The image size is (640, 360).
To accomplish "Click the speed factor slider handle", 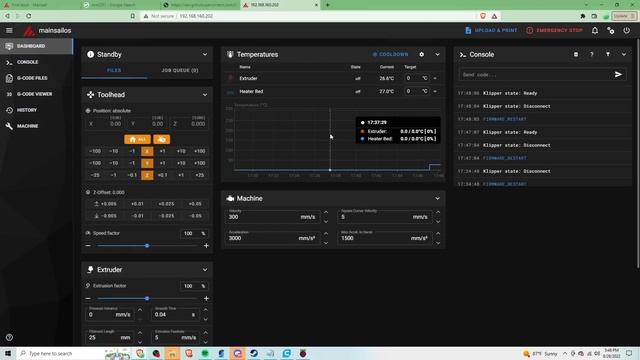I will tap(147, 246).
